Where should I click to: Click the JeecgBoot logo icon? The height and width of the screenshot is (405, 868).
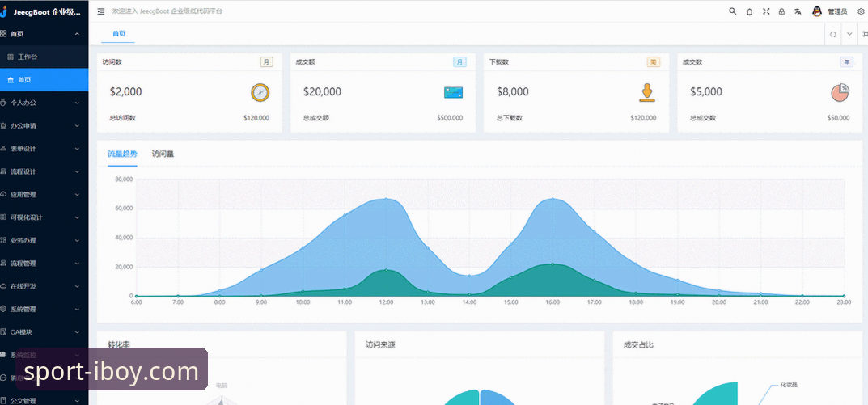[3, 11]
